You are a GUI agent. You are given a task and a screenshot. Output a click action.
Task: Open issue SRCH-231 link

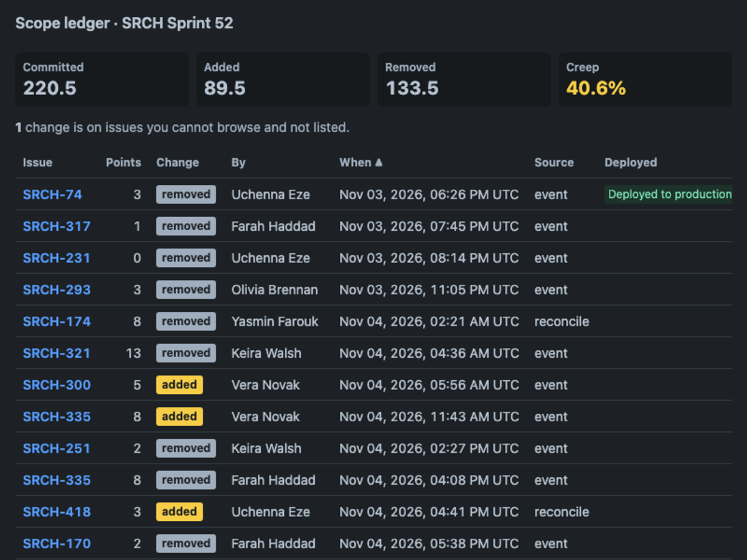tap(57, 258)
